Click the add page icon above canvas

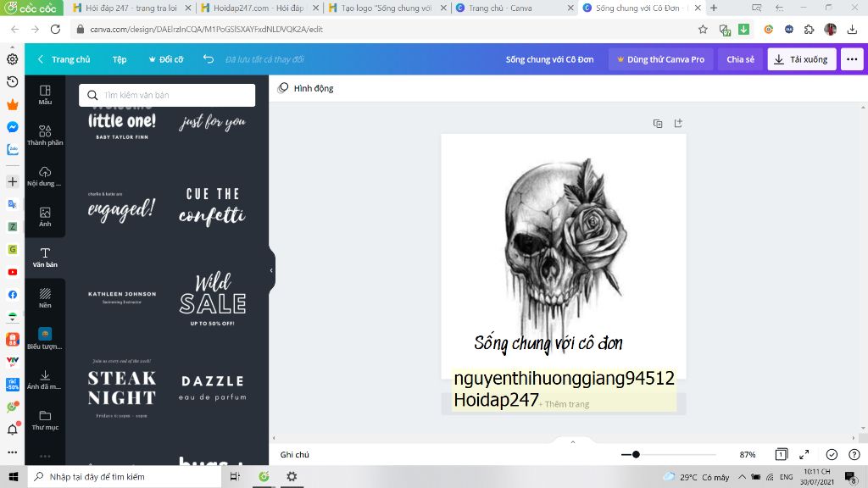[x=678, y=124]
